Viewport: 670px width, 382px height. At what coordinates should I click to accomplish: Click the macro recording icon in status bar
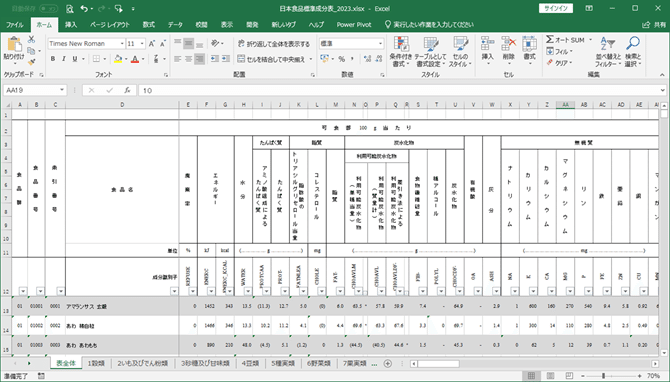[x=41, y=376]
